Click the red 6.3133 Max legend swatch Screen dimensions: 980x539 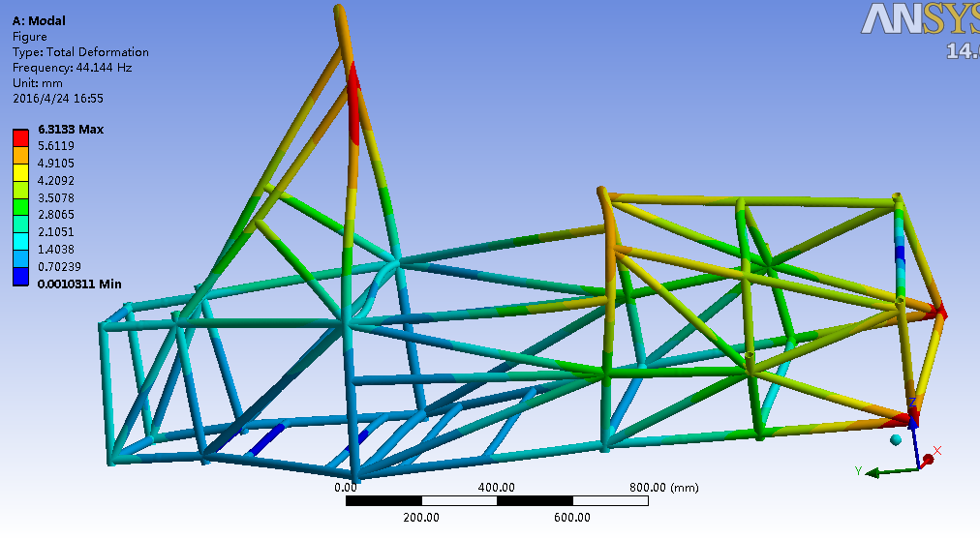(x=20, y=138)
